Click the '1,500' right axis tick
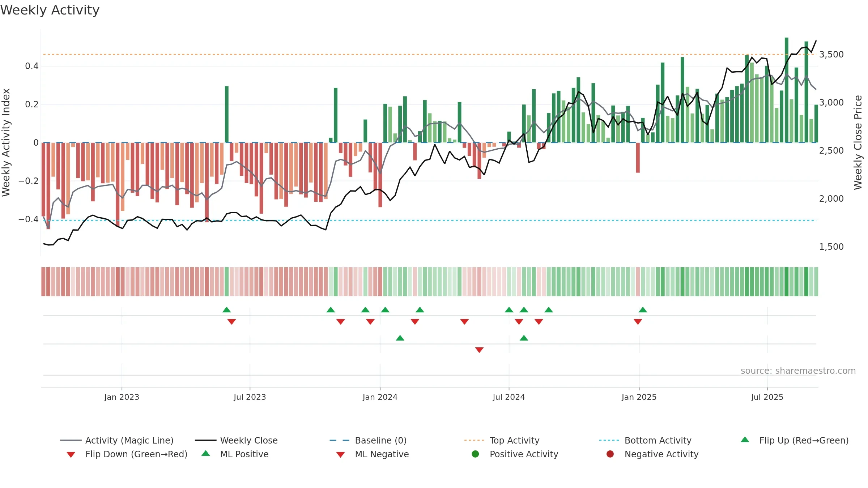 pos(831,247)
